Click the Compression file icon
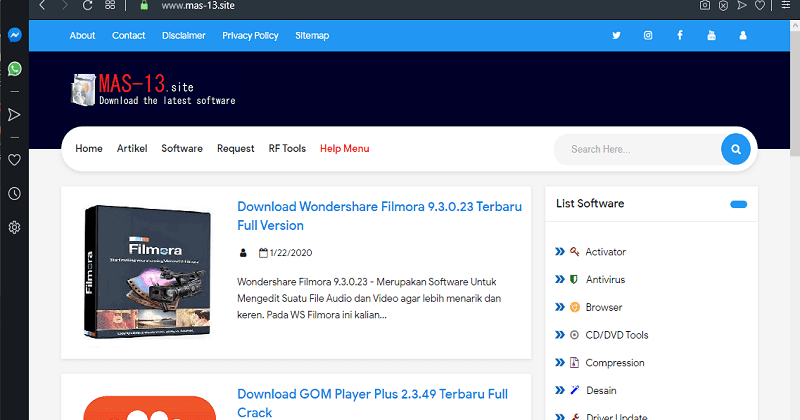800x420 pixels. coord(574,362)
